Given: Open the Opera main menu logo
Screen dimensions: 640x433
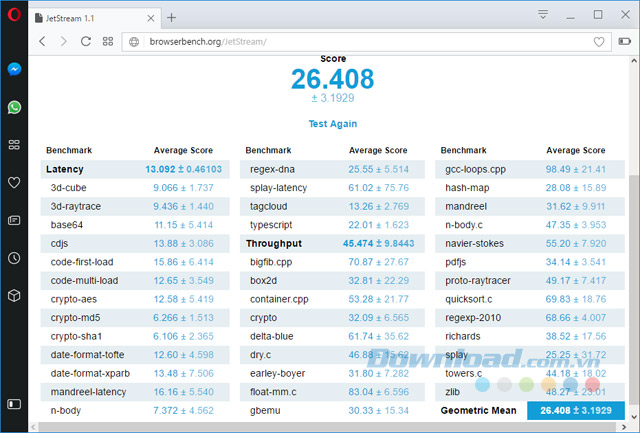Looking at the screenshot, I should click(x=14, y=17).
